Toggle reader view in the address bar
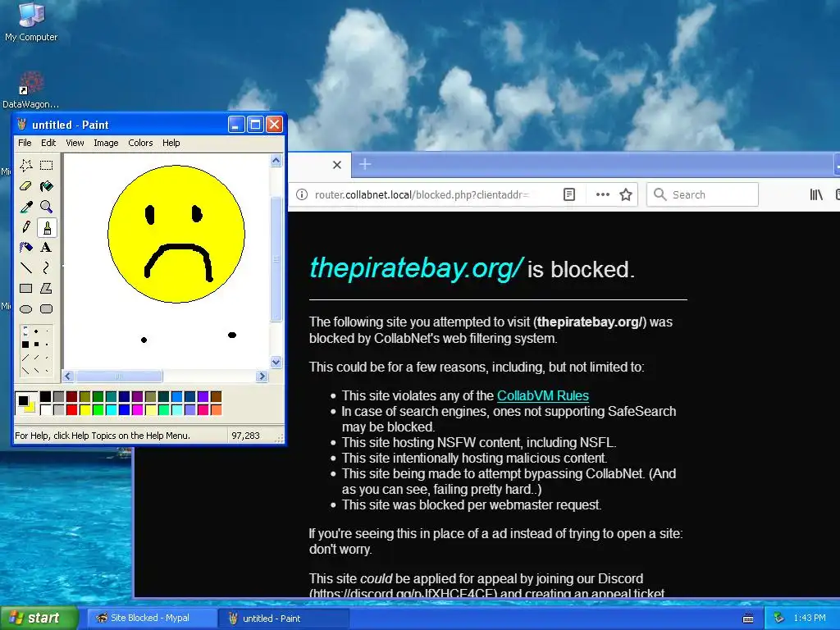This screenshot has height=630, width=840. coord(569,194)
